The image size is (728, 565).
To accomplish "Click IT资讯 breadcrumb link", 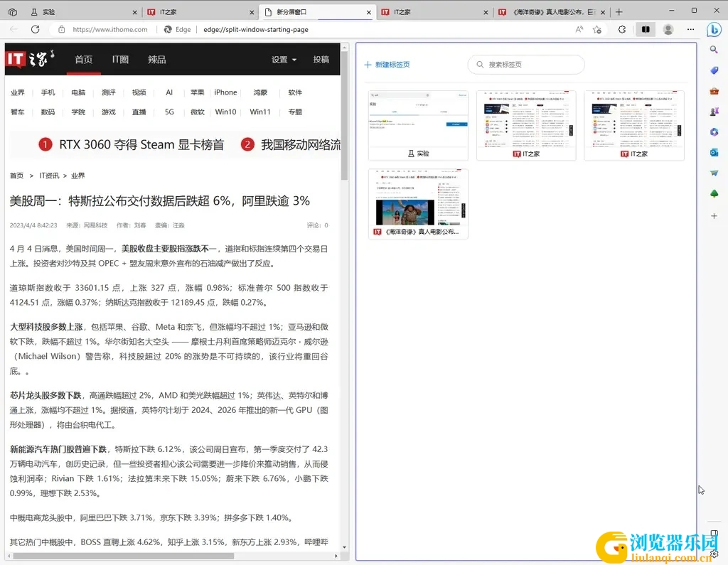I will (49, 176).
